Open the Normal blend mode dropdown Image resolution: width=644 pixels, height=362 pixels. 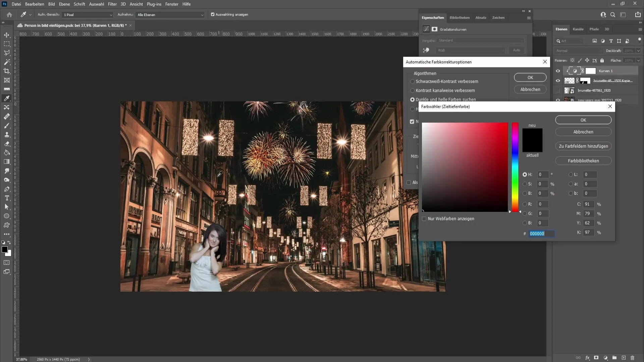point(579,51)
